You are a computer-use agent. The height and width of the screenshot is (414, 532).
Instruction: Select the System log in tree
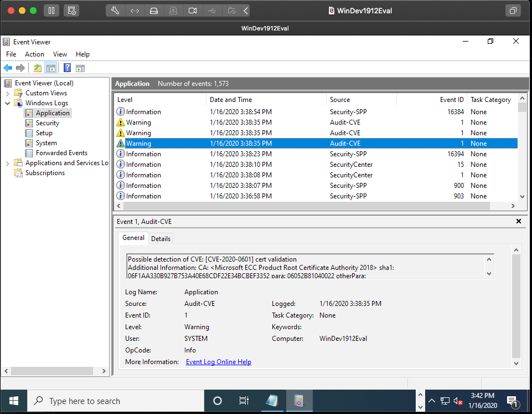pos(46,143)
